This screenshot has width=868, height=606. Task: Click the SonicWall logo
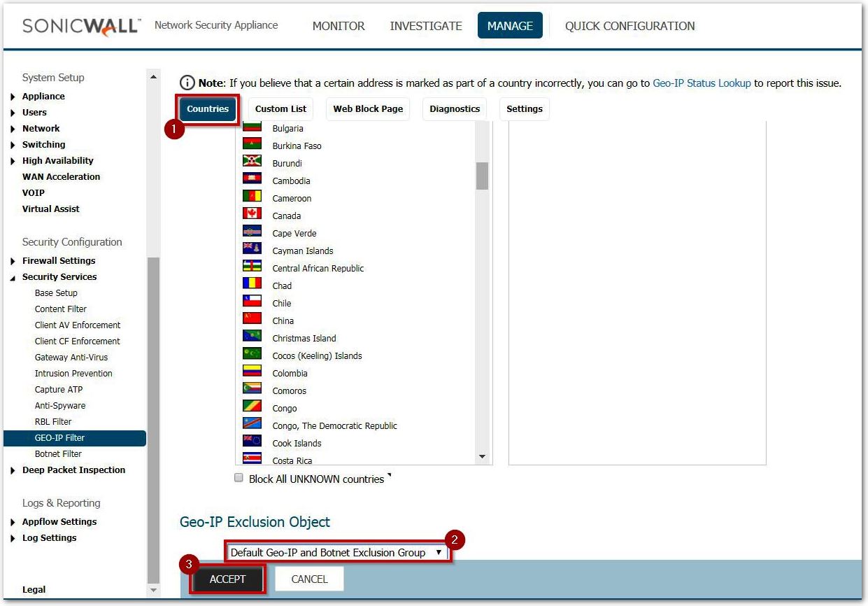tap(82, 26)
